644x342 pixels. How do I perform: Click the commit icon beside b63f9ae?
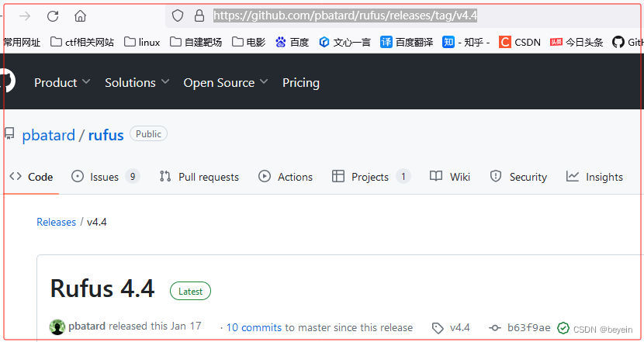coord(495,327)
